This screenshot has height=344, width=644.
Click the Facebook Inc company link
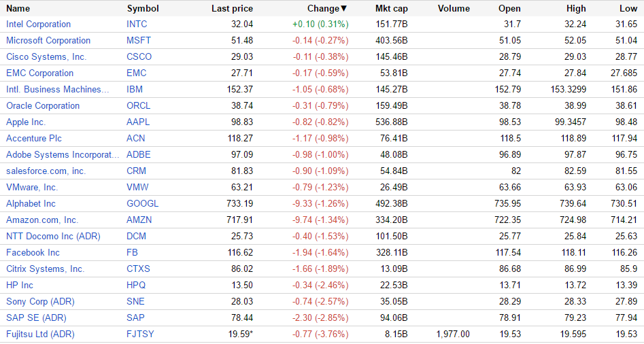click(x=33, y=252)
